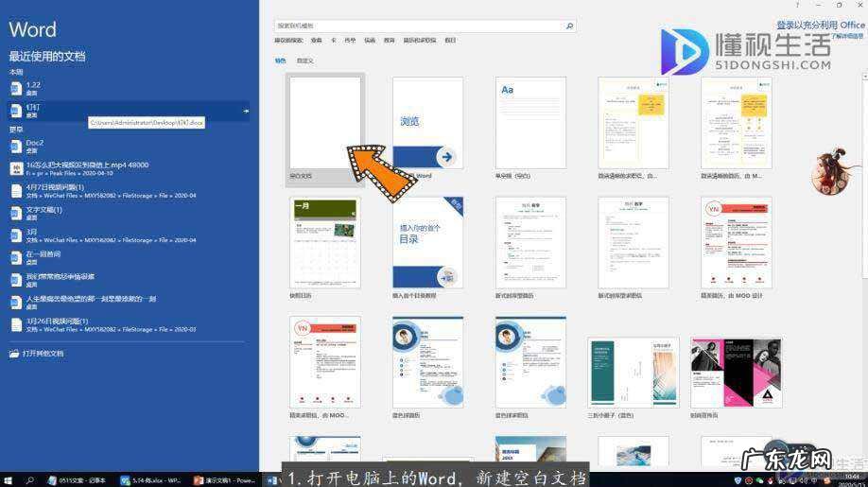Click the magnifier icon in template search
The image size is (868, 487).
(569, 26)
